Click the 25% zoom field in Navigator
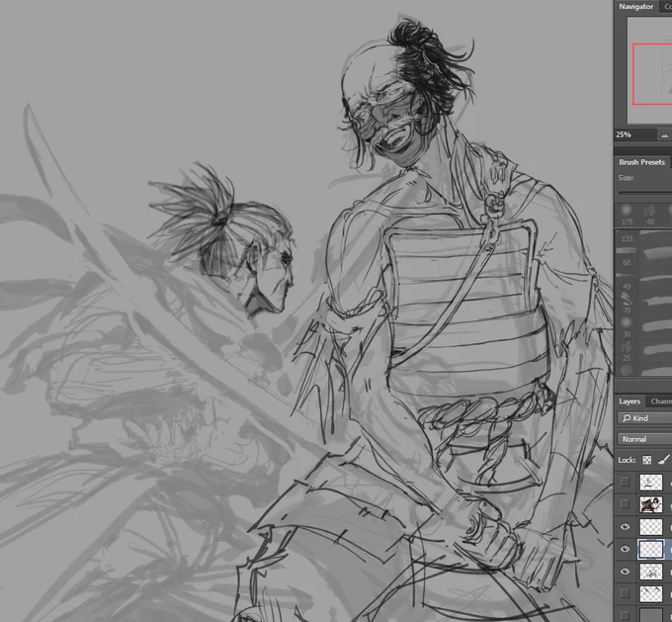The width and height of the screenshot is (672, 622). tap(634, 134)
